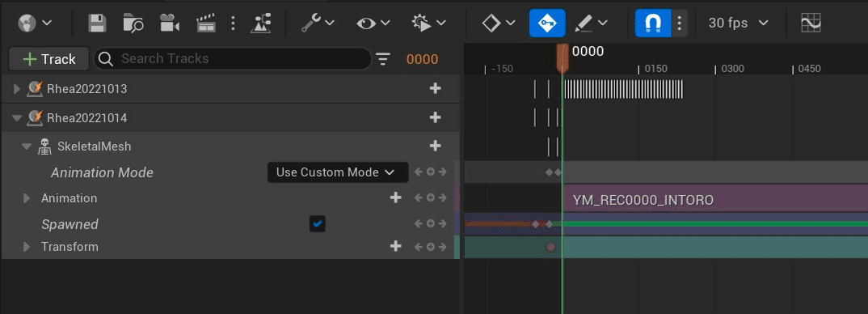Focus the Search Tracks field
This screenshot has width=868, height=314.
point(233,59)
